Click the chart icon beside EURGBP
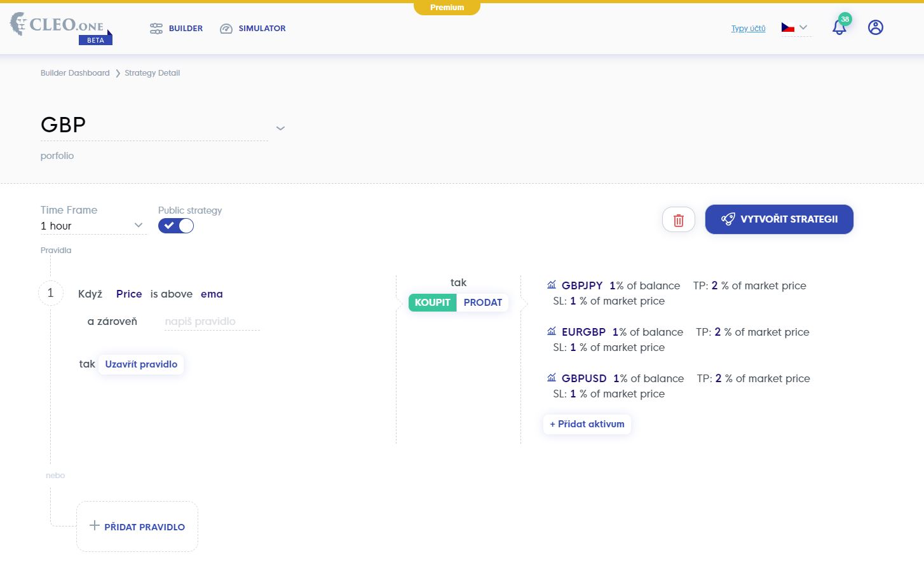 [x=552, y=331]
